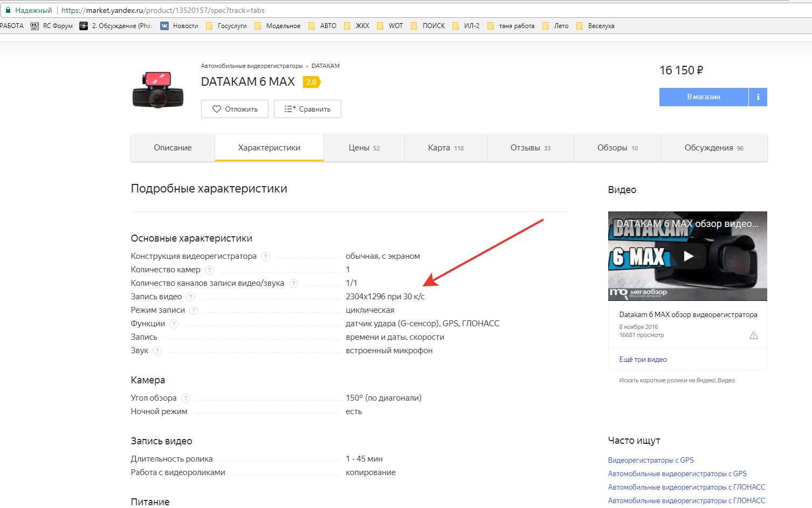
Task: Open the ИЛ-2 bookmark folder
Action: coord(466,26)
